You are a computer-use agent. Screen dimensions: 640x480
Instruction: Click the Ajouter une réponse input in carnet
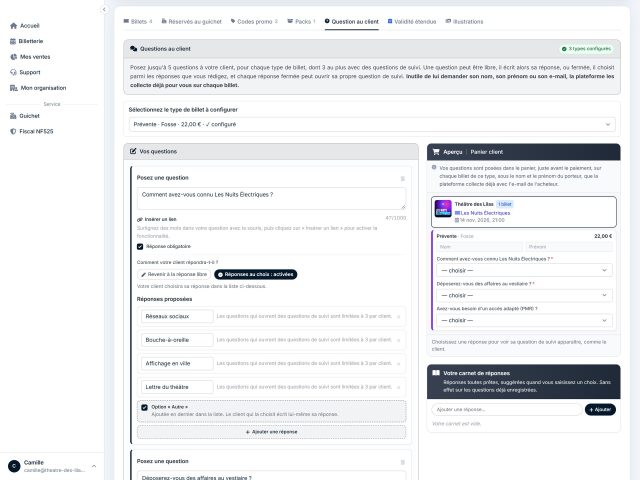point(507,409)
